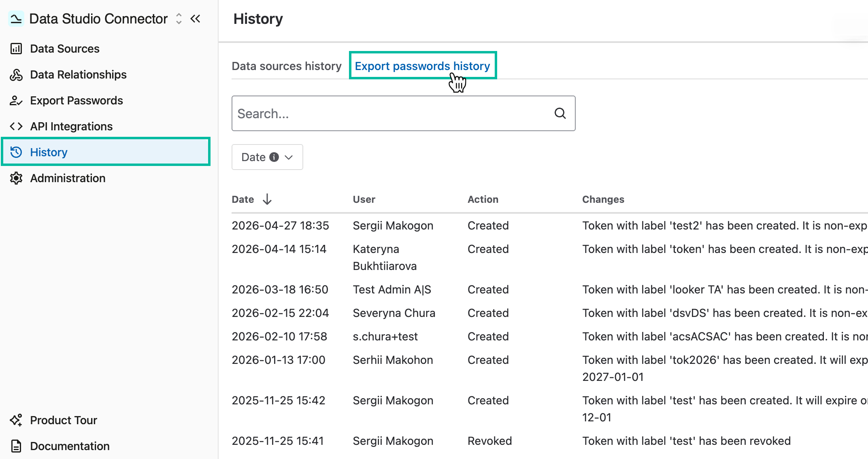The image size is (868, 459).
Task: Switch to Data sources history tab
Action: [x=287, y=66]
